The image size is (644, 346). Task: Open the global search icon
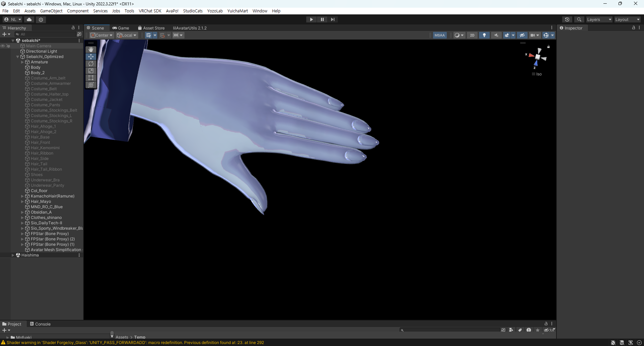coord(579,19)
